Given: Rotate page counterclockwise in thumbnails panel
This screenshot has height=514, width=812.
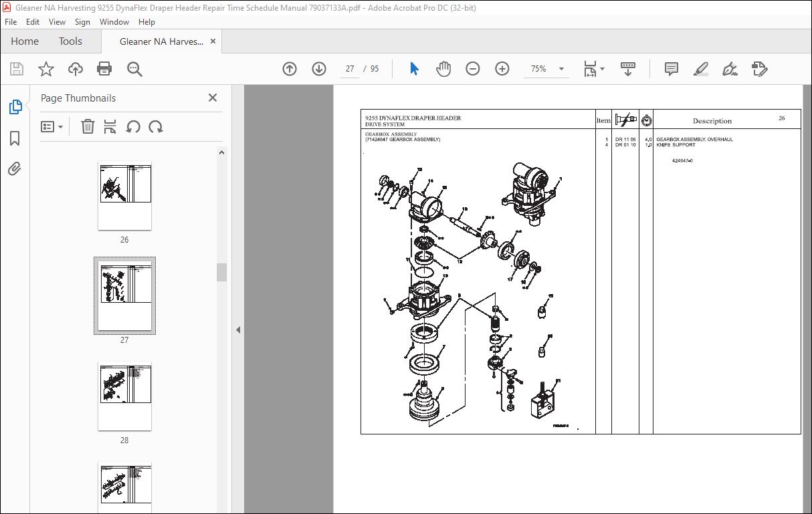Looking at the screenshot, I should [x=133, y=126].
